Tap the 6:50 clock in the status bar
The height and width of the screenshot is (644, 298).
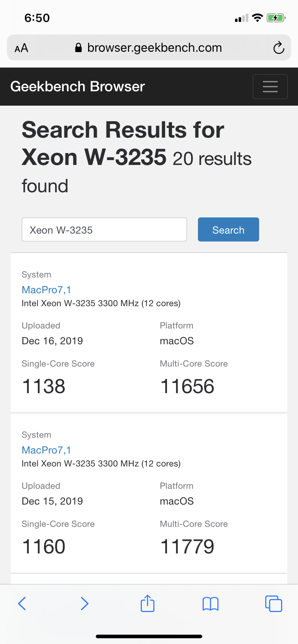(x=37, y=18)
